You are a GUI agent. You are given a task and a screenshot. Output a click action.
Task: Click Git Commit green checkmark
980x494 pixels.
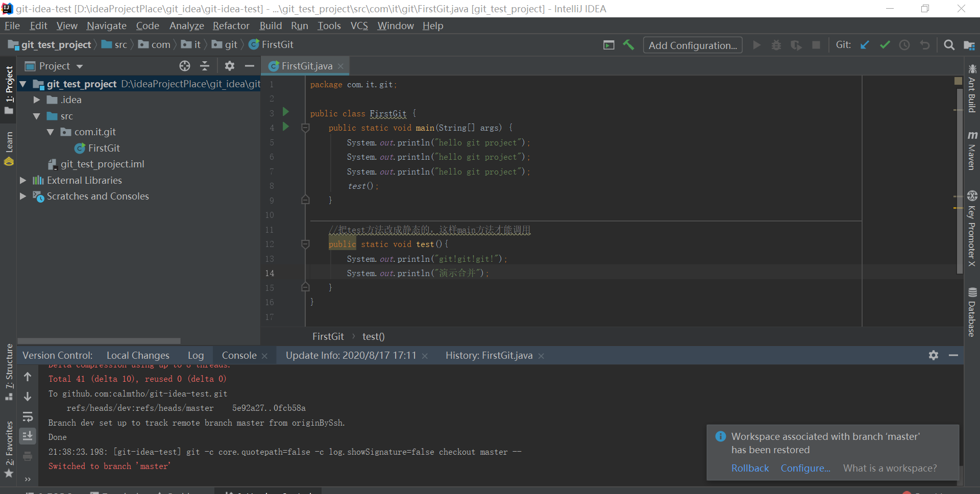(x=885, y=45)
